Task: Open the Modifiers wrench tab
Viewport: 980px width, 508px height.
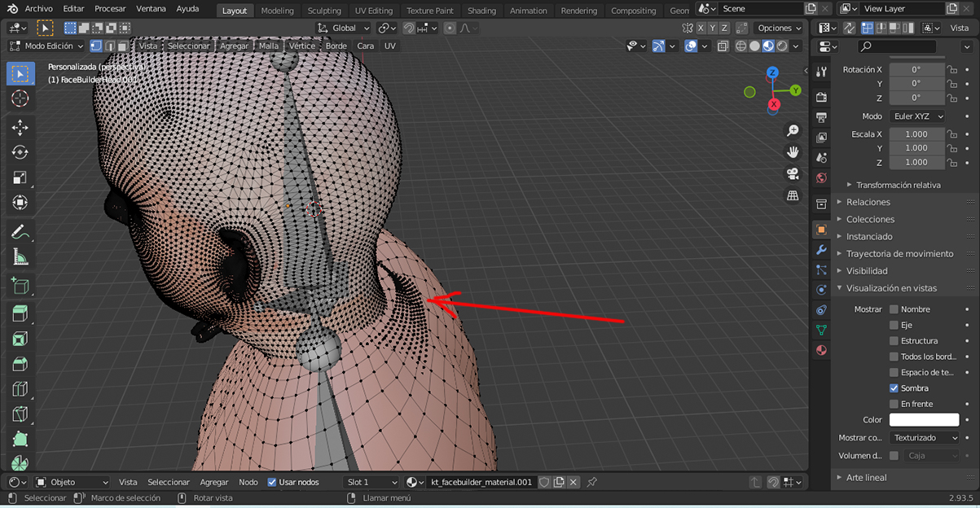Action: coord(821,250)
